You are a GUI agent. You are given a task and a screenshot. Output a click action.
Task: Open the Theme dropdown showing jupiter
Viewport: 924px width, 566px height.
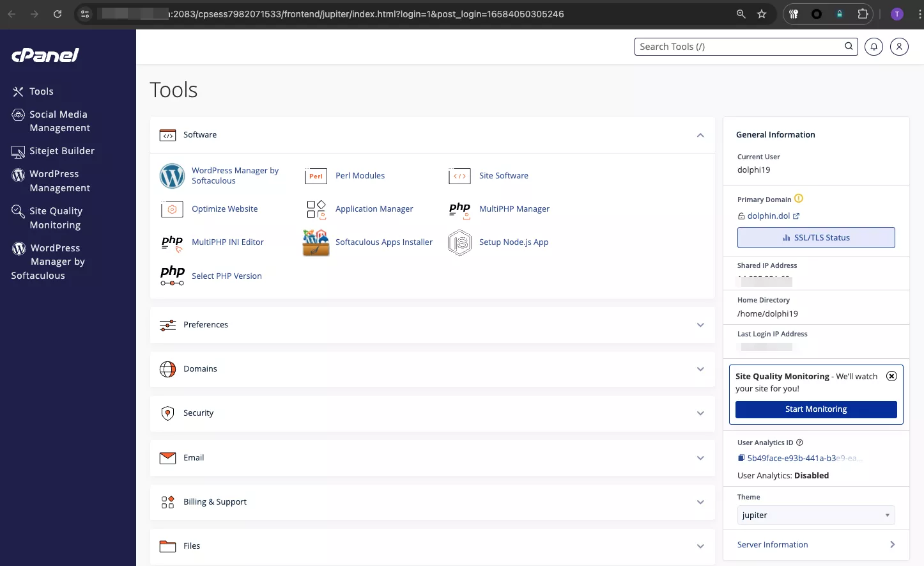point(815,515)
